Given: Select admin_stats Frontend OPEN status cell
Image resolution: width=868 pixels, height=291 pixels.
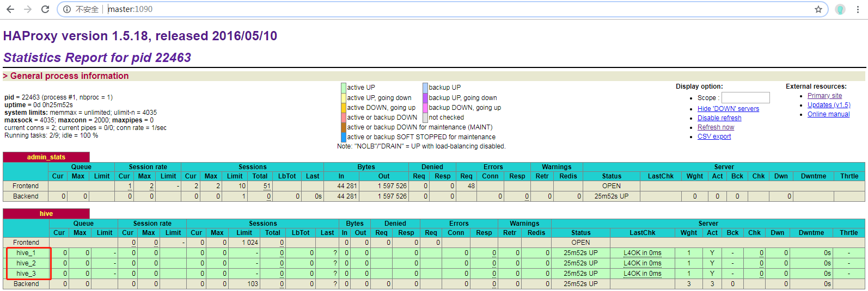Looking at the screenshot, I should pos(612,186).
